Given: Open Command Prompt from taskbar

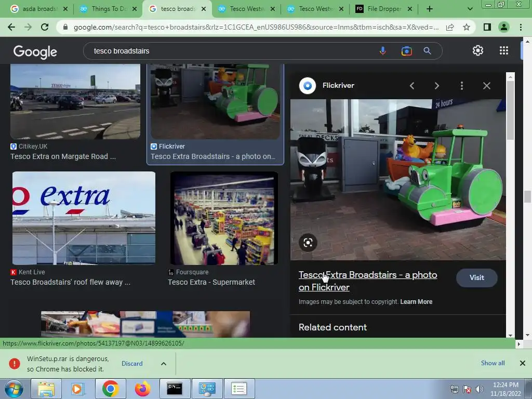Looking at the screenshot, I should 175,389.
